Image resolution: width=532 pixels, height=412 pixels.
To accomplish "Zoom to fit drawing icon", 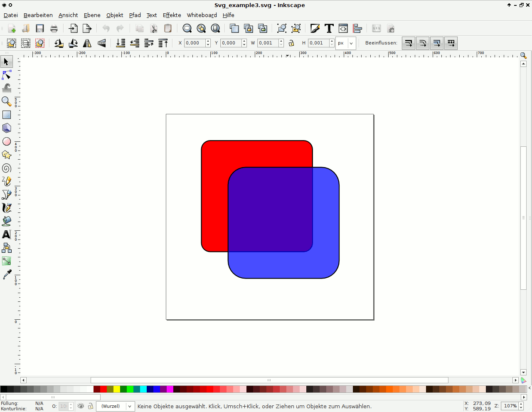I will [201, 28].
